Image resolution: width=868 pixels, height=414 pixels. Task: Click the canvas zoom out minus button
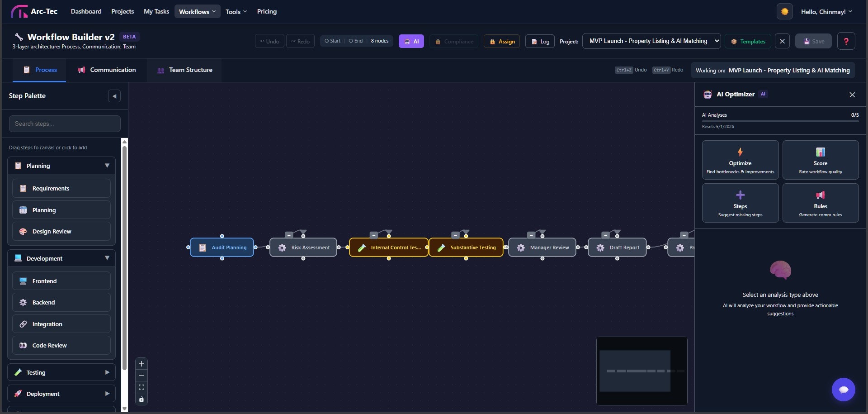[142, 376]
